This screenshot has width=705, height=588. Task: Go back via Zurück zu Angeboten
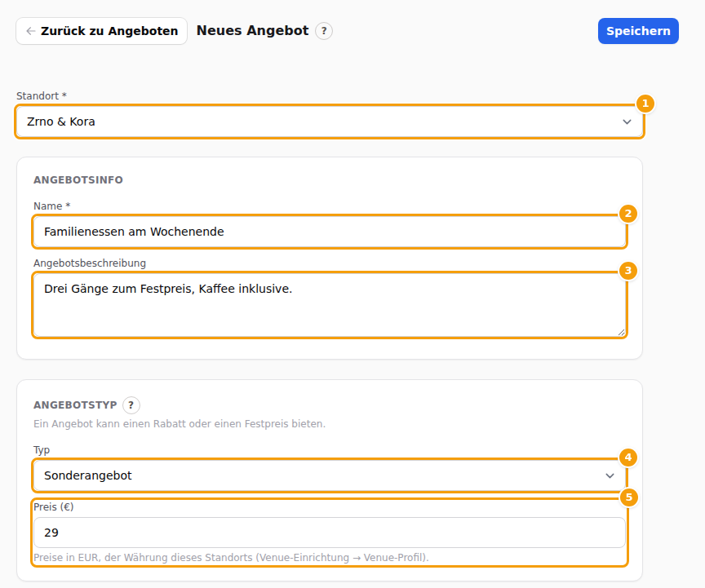pos(102,31)
